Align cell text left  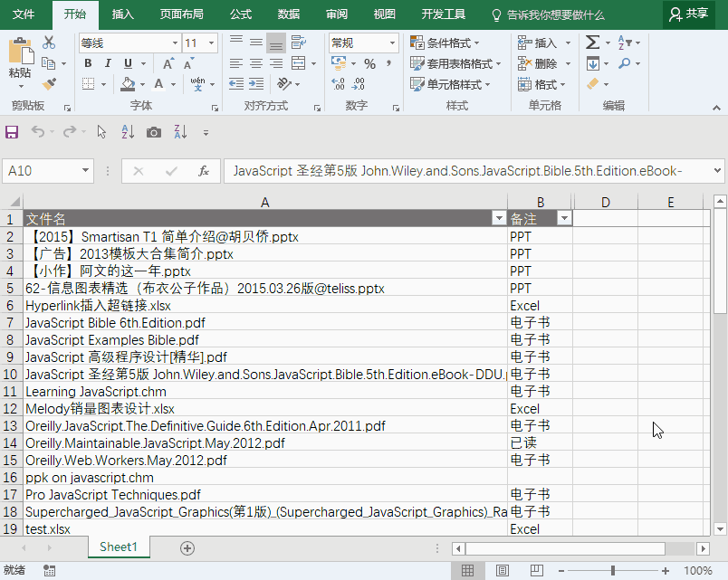pyautogui.click(x=236, y=63)
